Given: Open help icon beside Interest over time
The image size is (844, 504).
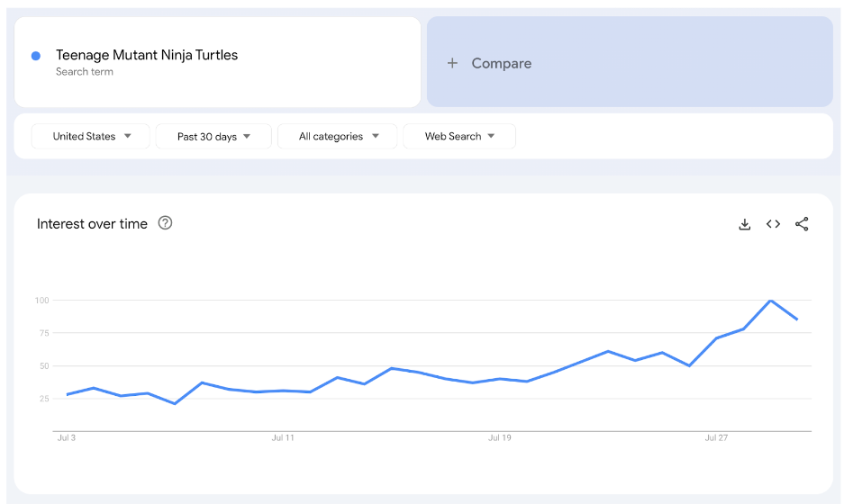Looking at the screenshot, I should click(165, 223).
